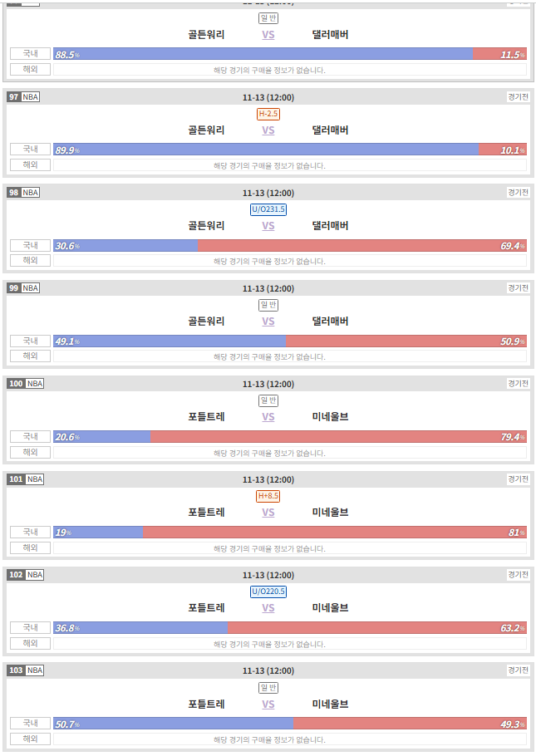Click the U/O231.5 badge in match 98
The image size is (536, 756).
click(268, 209)
